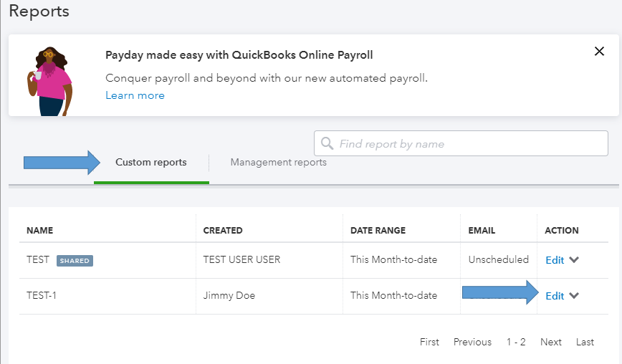Go to the Previous page
This screenshot has height=364, width=622.
[x=472, y=342]
